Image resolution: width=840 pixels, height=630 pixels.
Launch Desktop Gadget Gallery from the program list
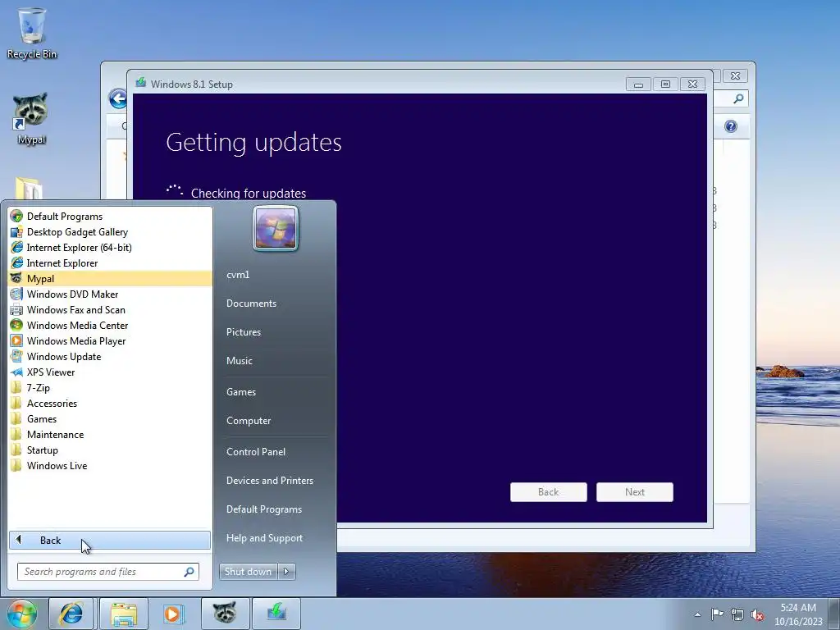click(110, 232)
